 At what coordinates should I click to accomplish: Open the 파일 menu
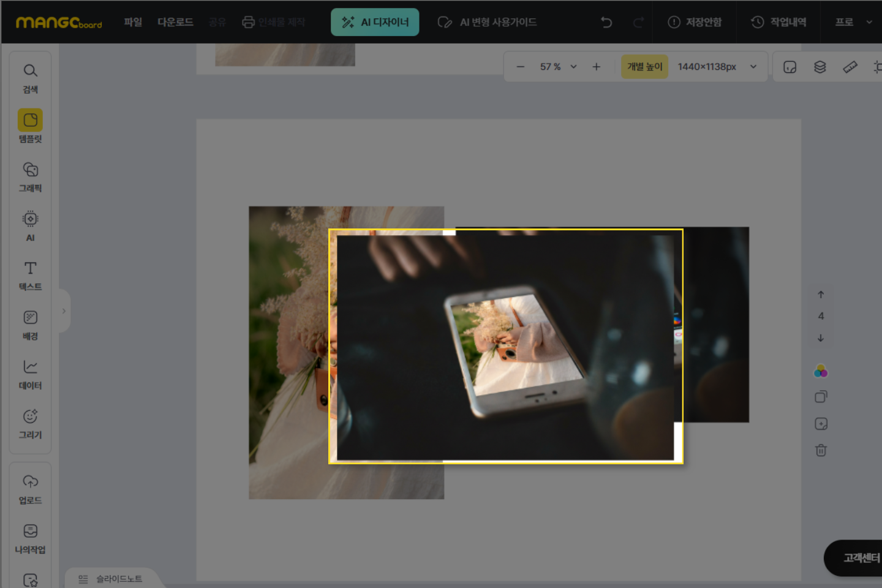[133, 22]
